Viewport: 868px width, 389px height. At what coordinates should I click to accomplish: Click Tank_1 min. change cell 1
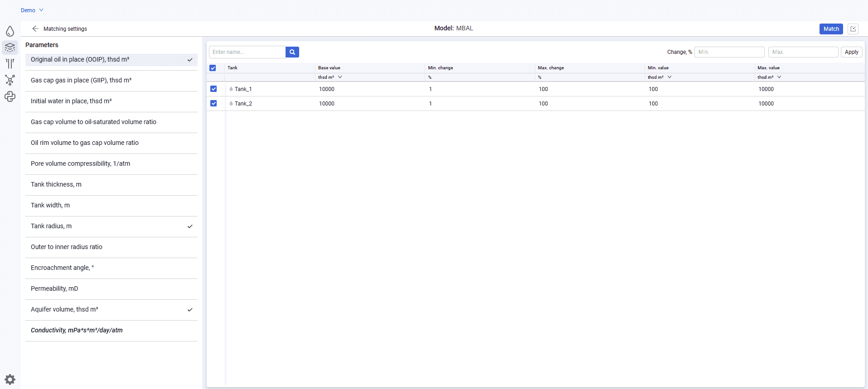click(x=480, y=89)
